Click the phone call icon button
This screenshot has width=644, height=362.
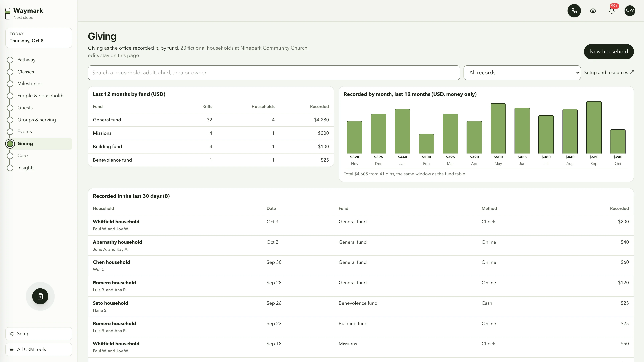pyautogui.click(x=574, y=11)
